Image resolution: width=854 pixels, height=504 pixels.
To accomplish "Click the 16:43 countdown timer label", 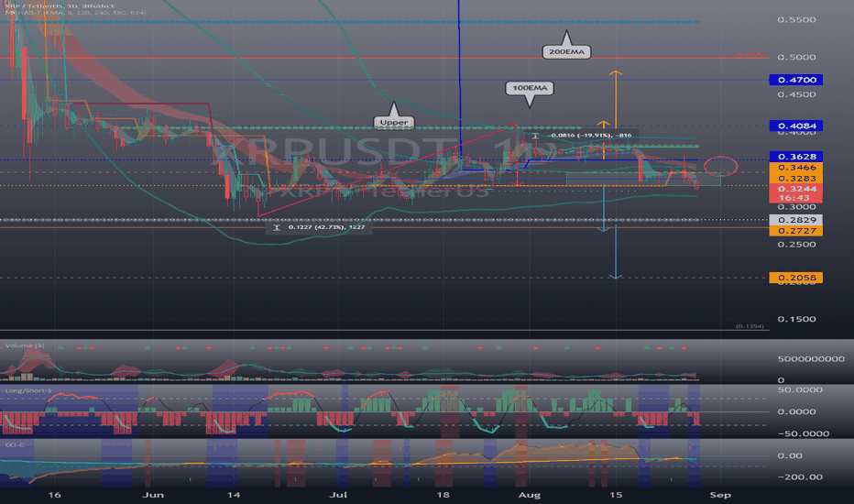I will [x=795, y=198].
